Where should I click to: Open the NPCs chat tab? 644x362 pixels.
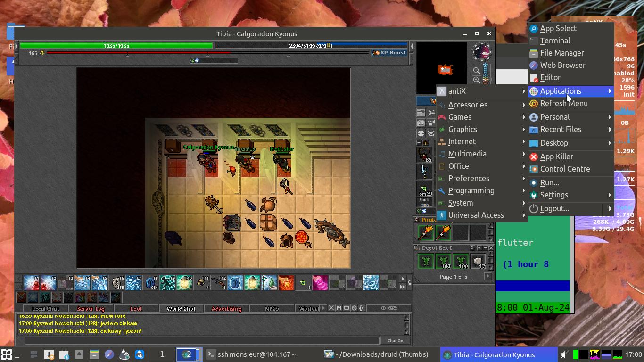coord(272,309)
